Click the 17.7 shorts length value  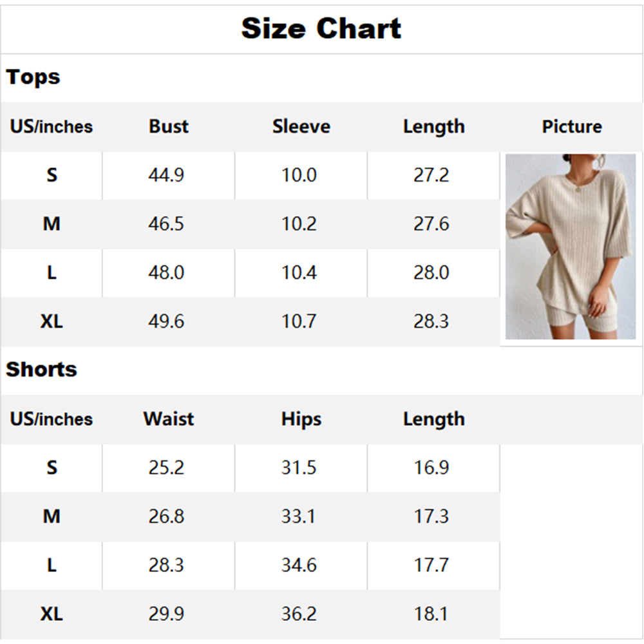tap(431, 565)
